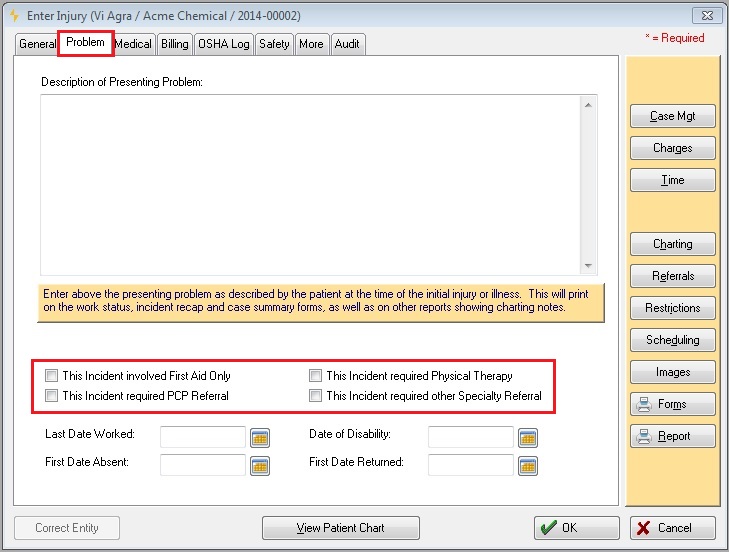
Task: Open the Medical tab
Action: pos(133,44)
